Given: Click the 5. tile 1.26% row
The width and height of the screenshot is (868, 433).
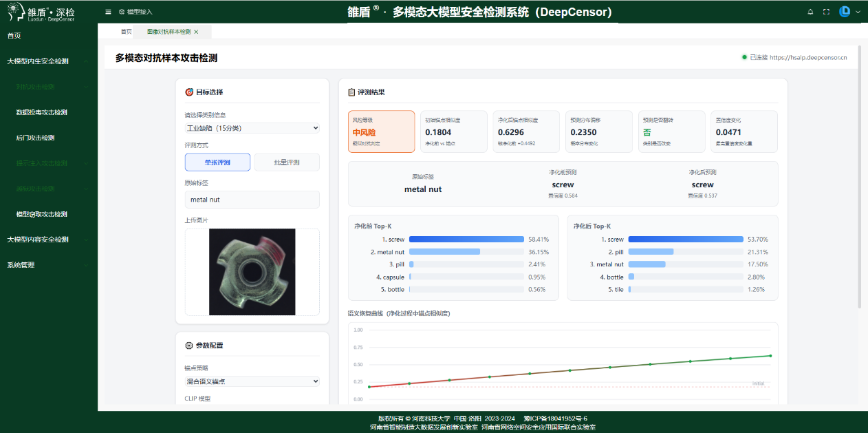Looking at the screenshot, I should click(673, 289).
